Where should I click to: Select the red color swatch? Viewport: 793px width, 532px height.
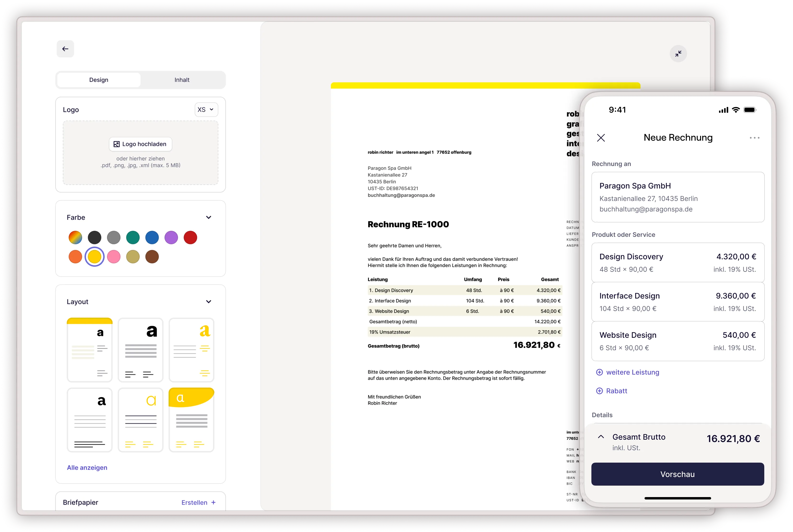[190, 238]
